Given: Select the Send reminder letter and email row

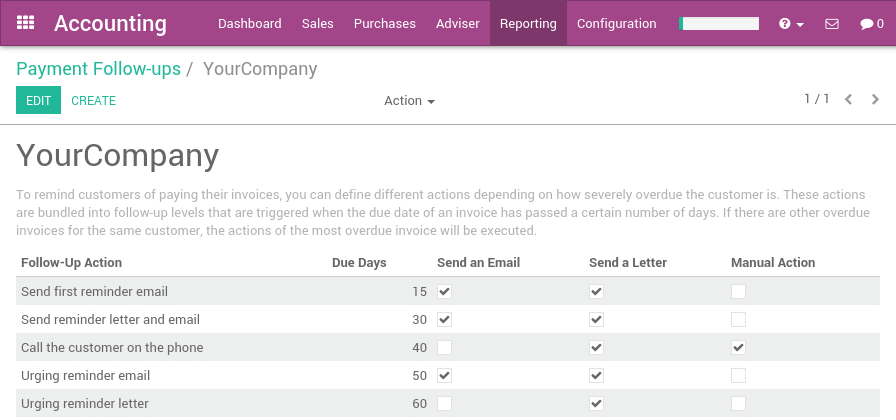Looking at the screenshot, I should click(111, 320).
